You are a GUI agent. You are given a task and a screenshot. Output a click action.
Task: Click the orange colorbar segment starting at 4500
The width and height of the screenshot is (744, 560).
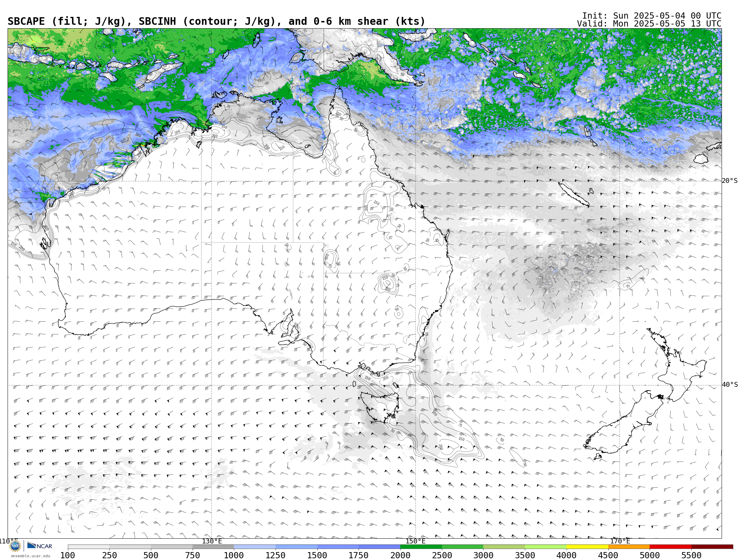coord(629,547)
